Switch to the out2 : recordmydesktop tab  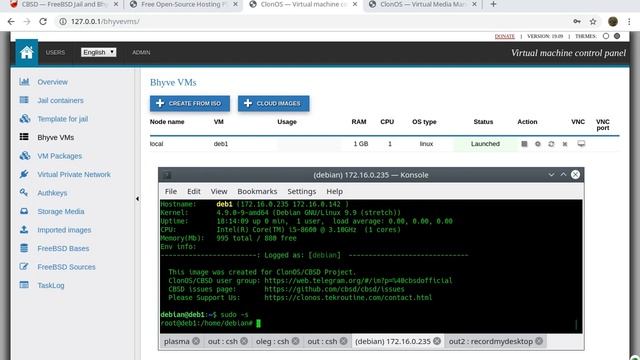click(x=491, y=341)
